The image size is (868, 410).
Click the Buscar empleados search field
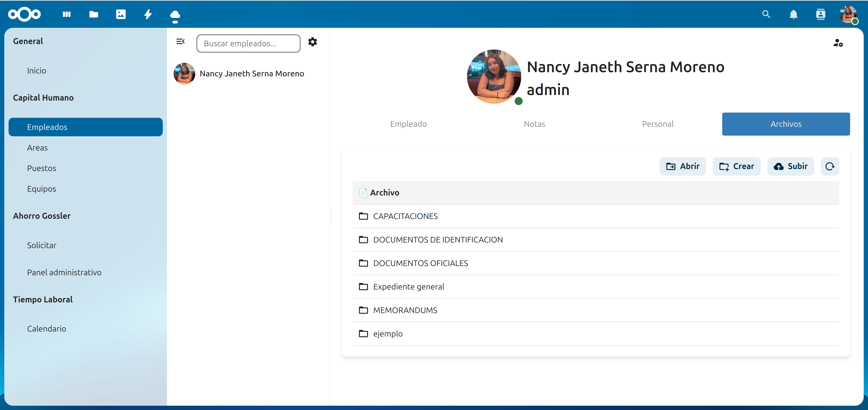pos(248,43)
